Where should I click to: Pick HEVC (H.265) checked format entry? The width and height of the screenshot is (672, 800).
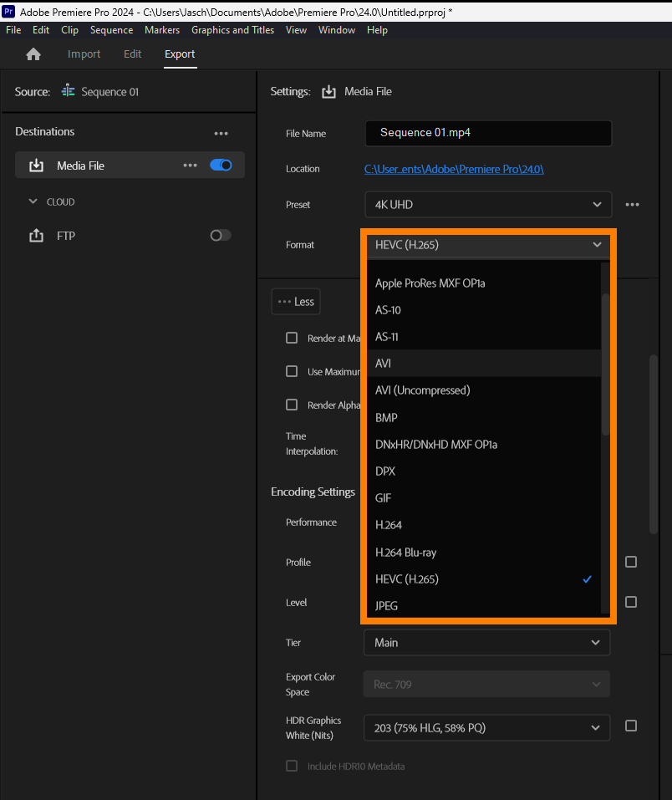coord(484,579)
